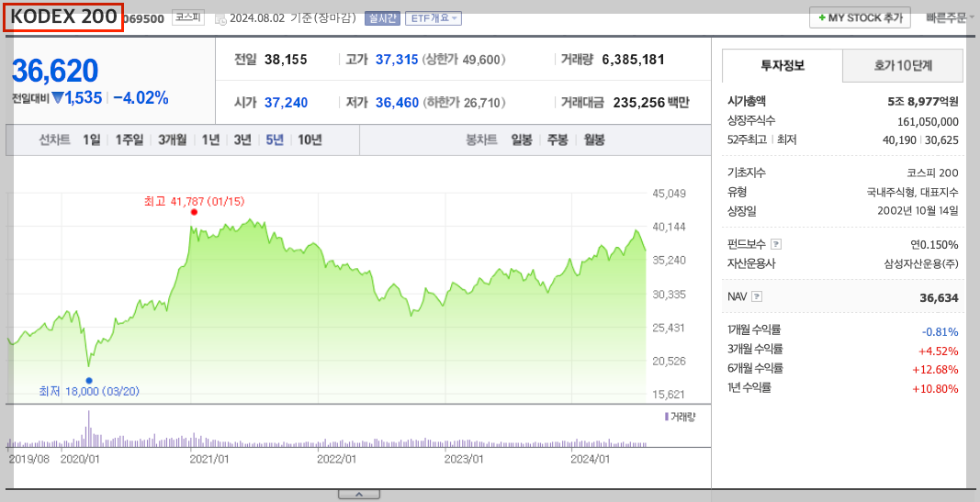The height and width of the screenshot is (502, 980).
Task: Switch to 일봉 candlestick chart
Action: 522,139
